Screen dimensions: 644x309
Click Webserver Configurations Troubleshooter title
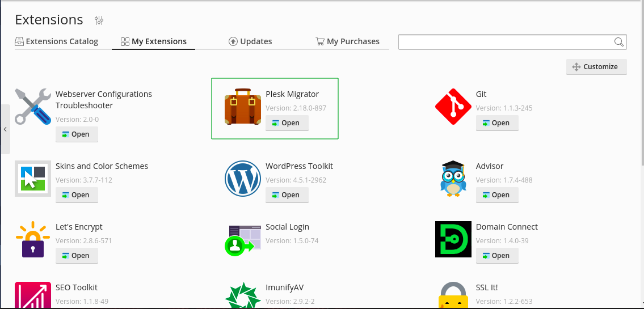(104, 100)
